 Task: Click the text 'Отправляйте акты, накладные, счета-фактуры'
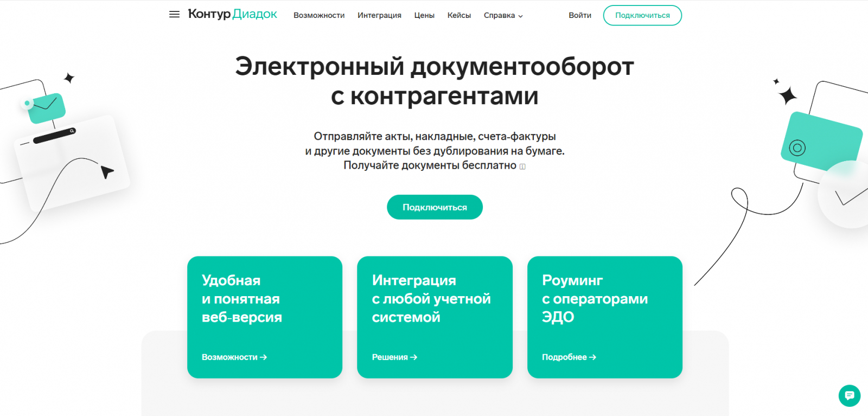435,136
